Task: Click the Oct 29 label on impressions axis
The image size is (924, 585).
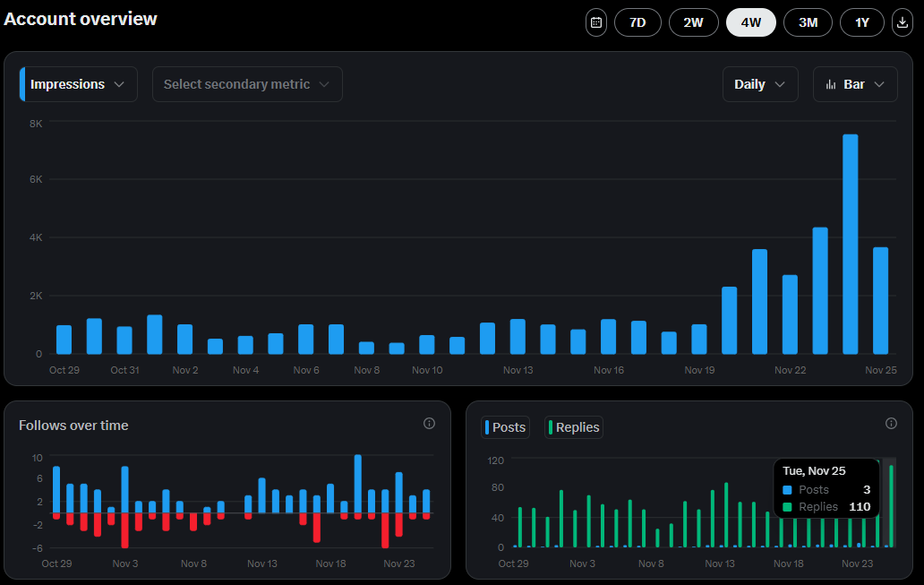Action: [x=64, y=370]
